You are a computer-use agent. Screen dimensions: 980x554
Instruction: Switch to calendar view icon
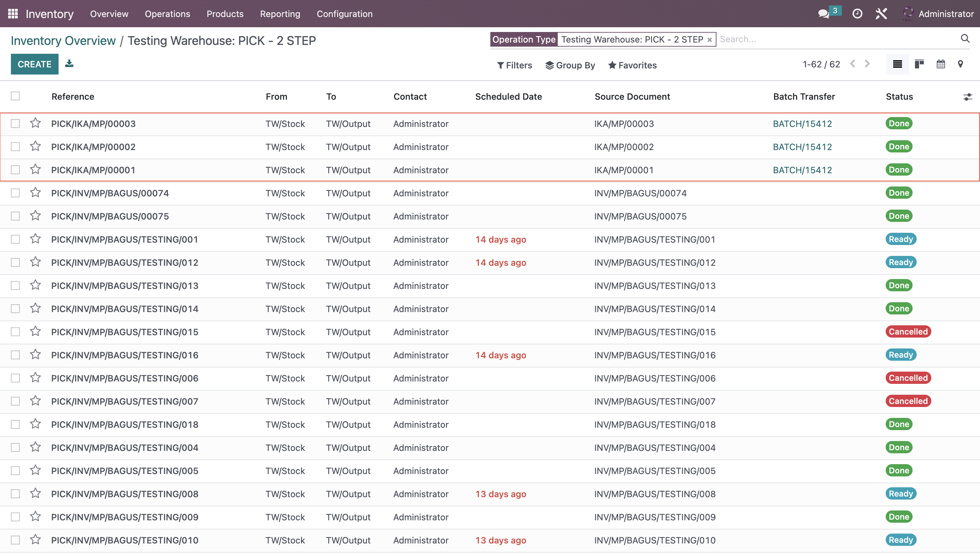coord(941,64)
